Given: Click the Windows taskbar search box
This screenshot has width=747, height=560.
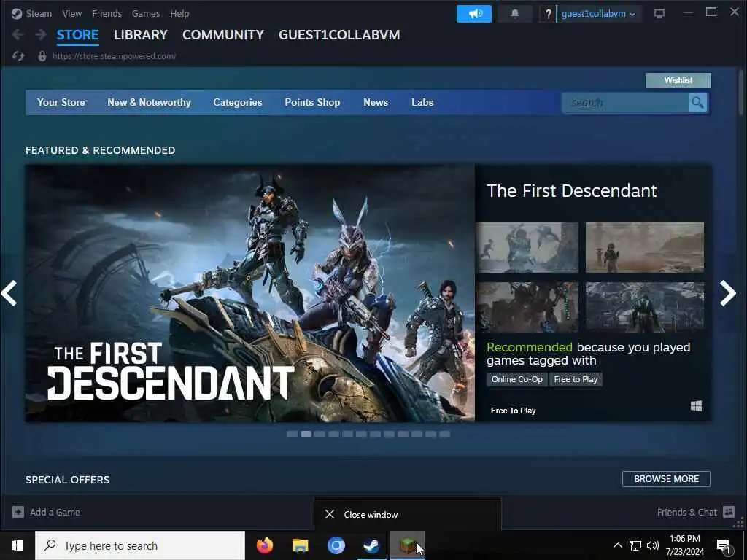Looking at the screenshot, I should coord(140,545).
